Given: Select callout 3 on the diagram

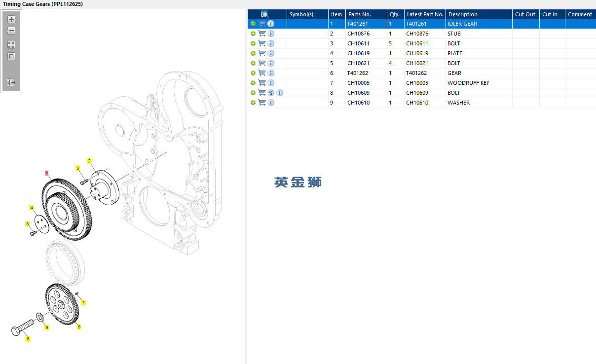Looking at the screenshot, I should [x=77, y=168].
